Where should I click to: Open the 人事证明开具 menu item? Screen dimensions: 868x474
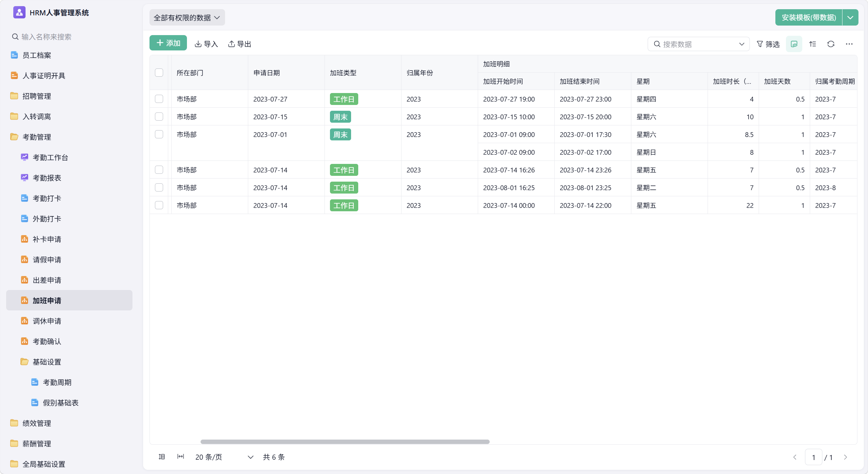(69, 76)
